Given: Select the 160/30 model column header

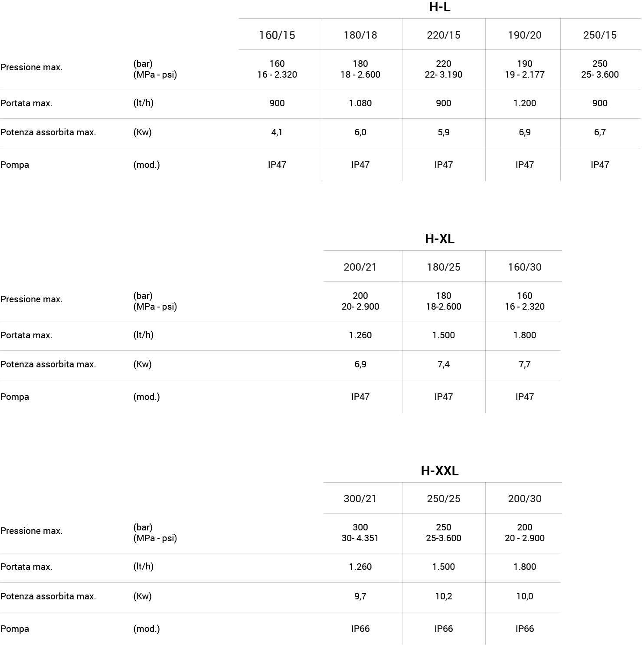Looking at the screenshot, I should coord(524,267).
